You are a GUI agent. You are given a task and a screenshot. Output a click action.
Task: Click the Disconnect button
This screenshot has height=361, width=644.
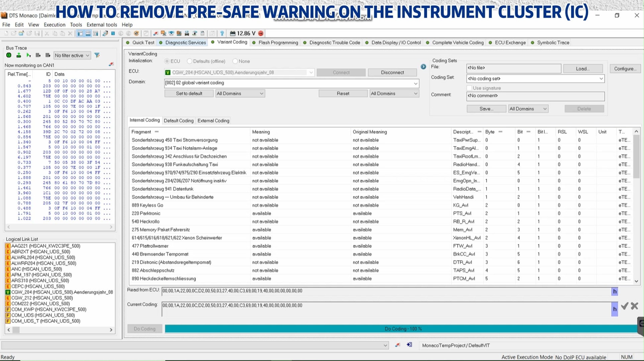point(392,73)
